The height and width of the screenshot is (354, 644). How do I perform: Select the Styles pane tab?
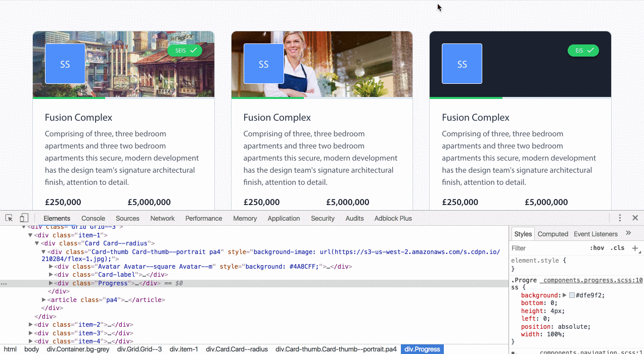[523, 234]
